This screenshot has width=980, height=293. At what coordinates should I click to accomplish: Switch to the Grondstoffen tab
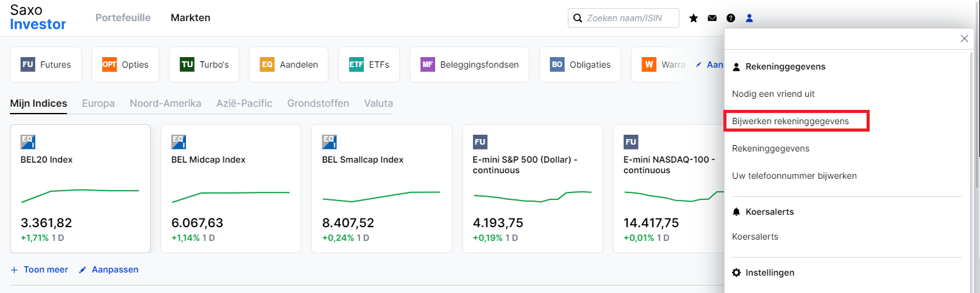tap(318, 104)
